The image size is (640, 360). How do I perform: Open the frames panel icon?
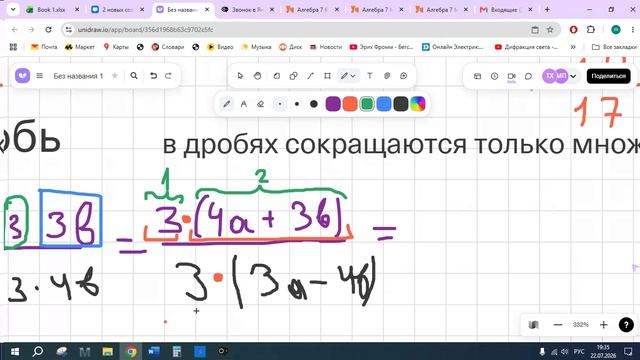coord(477,76)
